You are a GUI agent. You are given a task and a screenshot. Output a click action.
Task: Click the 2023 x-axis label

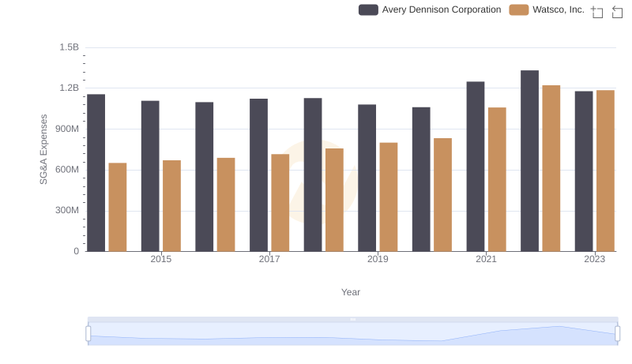tap(595, 259)
